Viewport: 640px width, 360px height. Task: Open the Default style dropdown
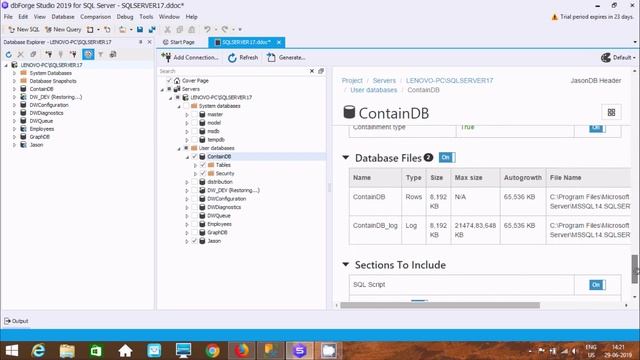click(x=618, y=58)
